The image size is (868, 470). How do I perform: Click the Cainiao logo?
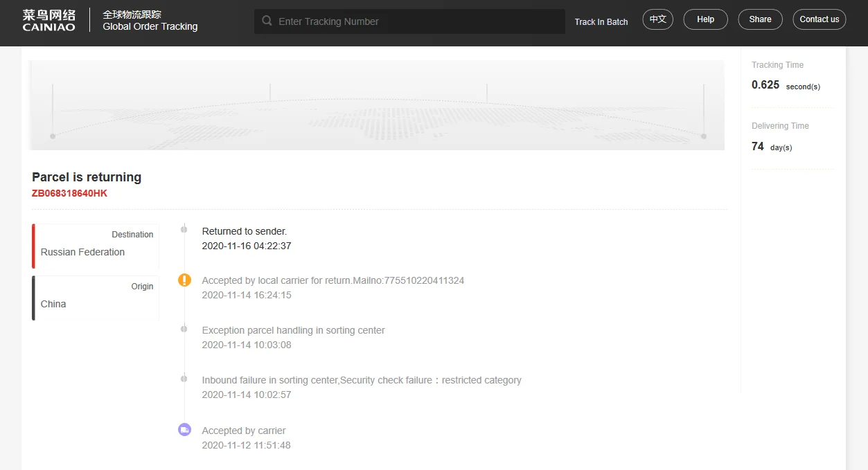pyautogui.click(x=48, y=20)
